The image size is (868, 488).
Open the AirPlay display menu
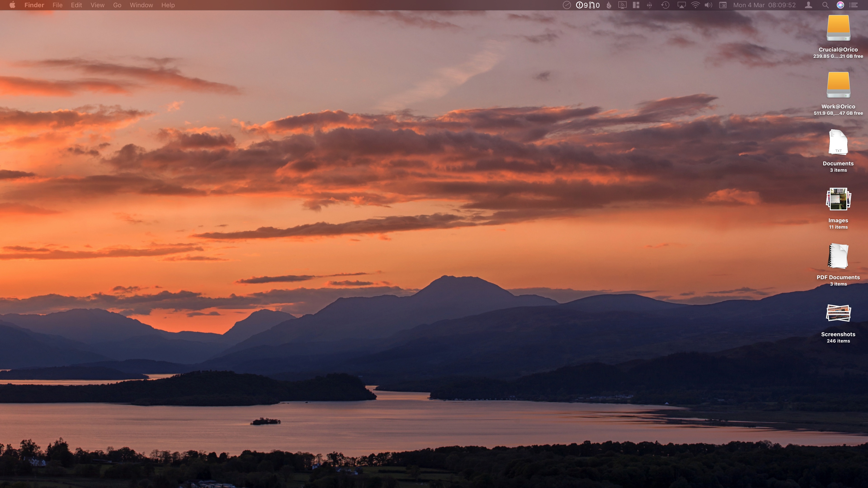point(681,5)
